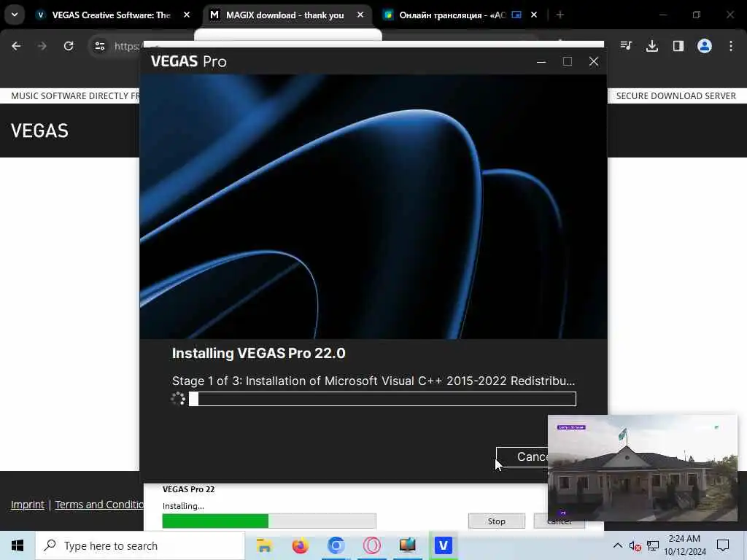Click the browser back arrow
This screenshot has height=560, width=747.
[16, 46]
